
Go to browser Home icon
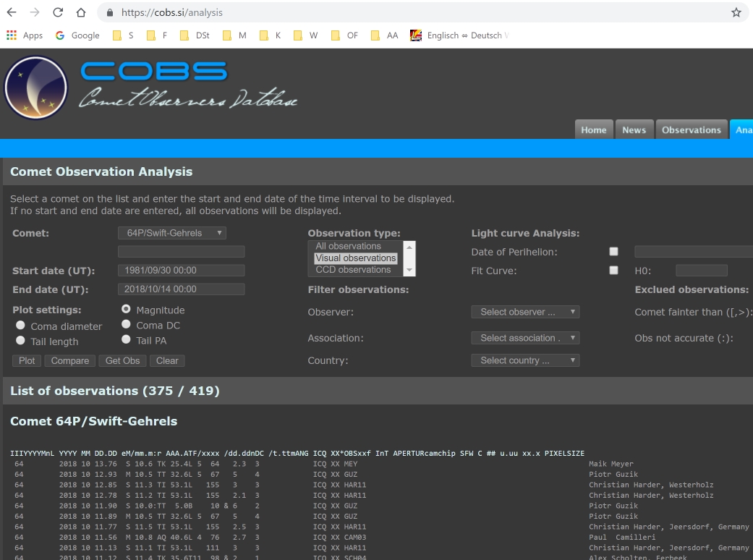coord(81,12)
